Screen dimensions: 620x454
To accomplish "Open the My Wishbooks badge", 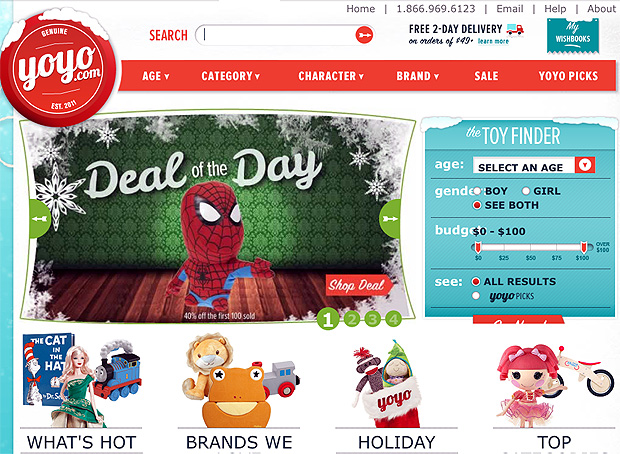I will point(573,36).
